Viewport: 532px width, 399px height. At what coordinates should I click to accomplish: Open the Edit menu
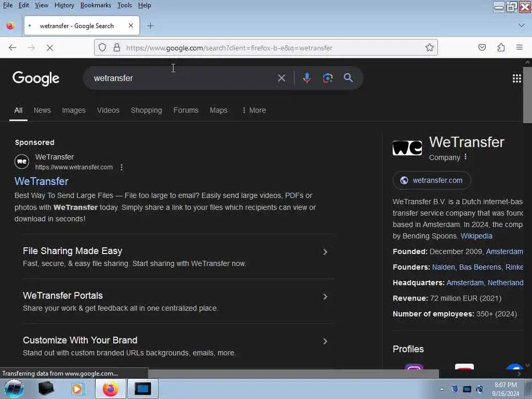coord(23,5)
